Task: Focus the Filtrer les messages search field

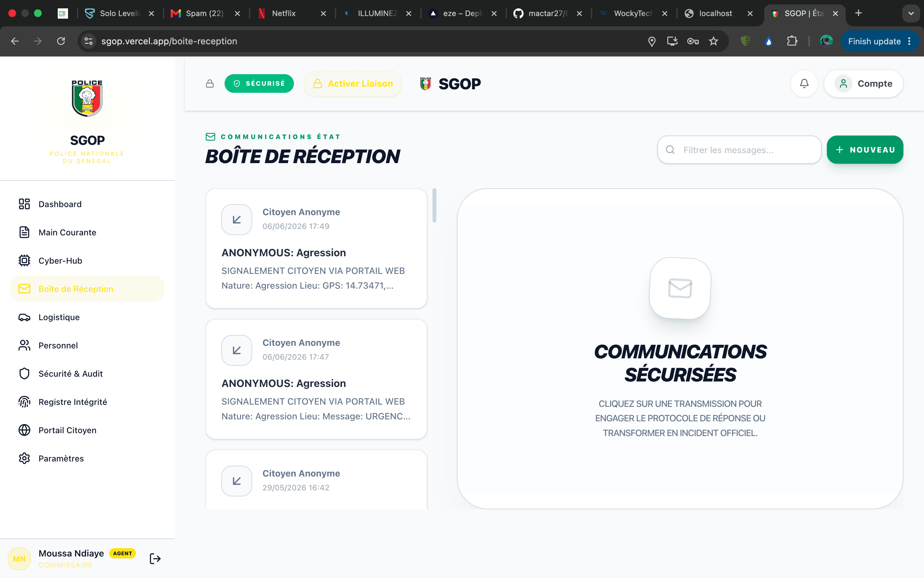Action: (x=739, y=150)
